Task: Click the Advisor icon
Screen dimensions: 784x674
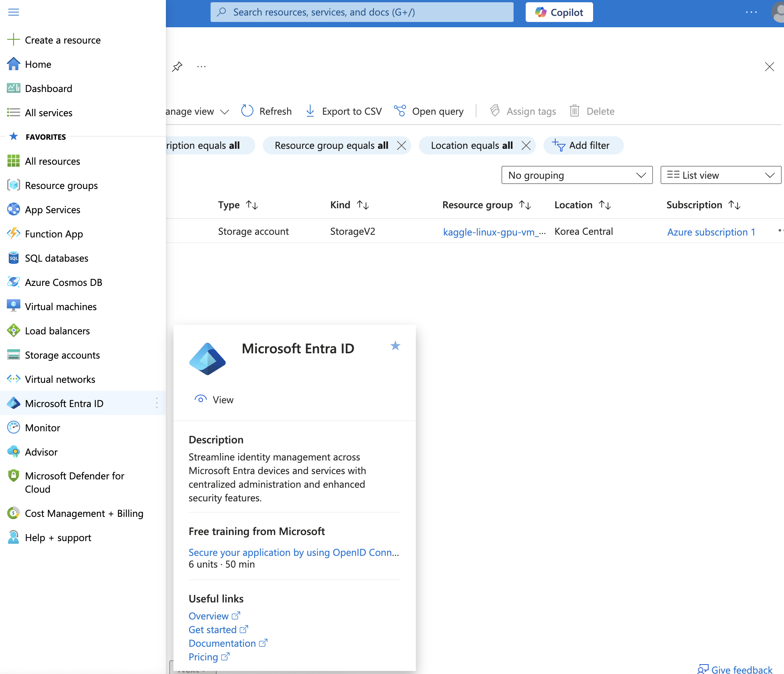Action: 13,452
